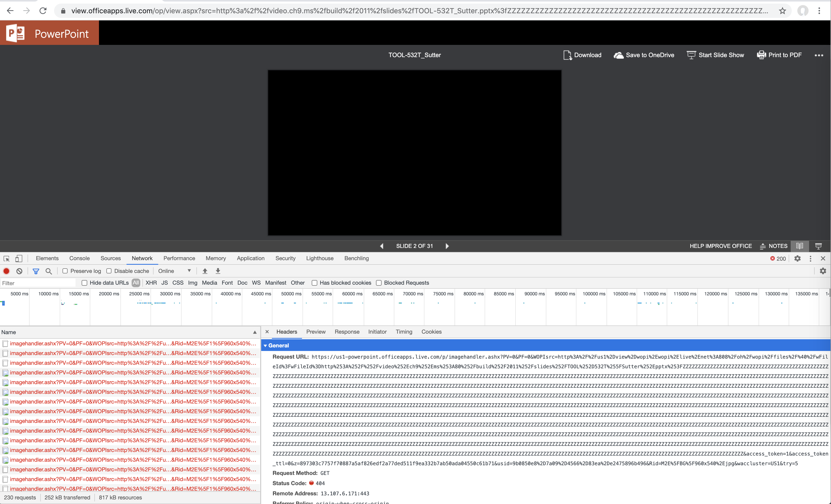This screenshot has height=504, width=831.
Task: Click Start Slide Show
Action: point(715,55)
